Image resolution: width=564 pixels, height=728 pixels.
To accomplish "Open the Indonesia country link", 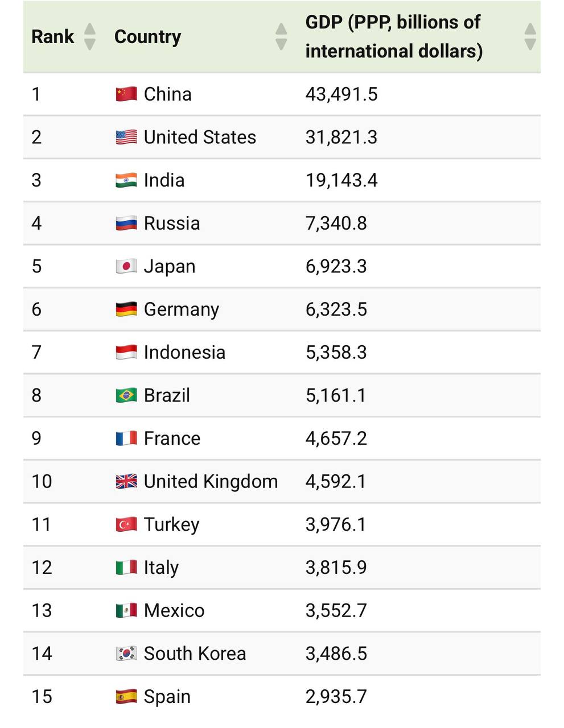I will coord(184,352).
